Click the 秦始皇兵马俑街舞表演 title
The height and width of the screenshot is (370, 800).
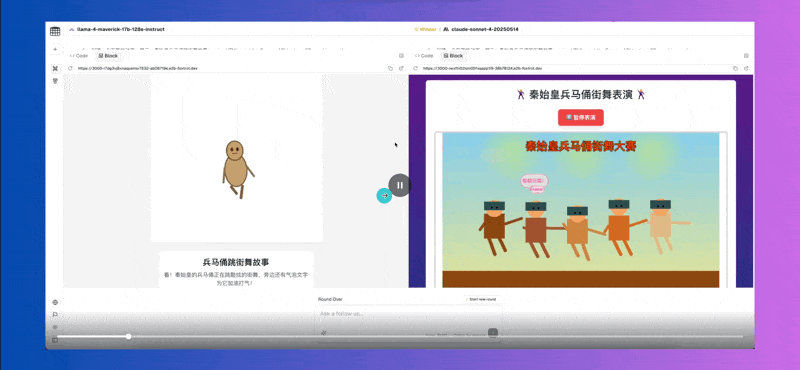581,94
